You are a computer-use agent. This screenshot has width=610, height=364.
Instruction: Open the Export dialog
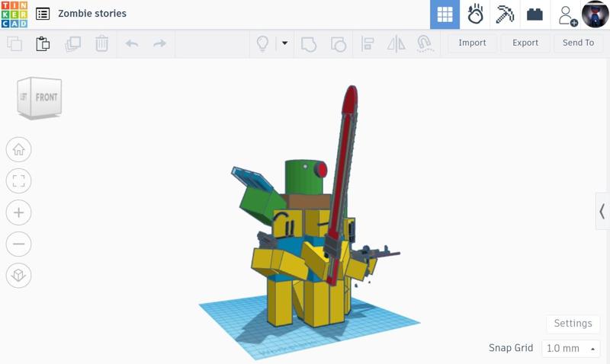coord(525,43)
